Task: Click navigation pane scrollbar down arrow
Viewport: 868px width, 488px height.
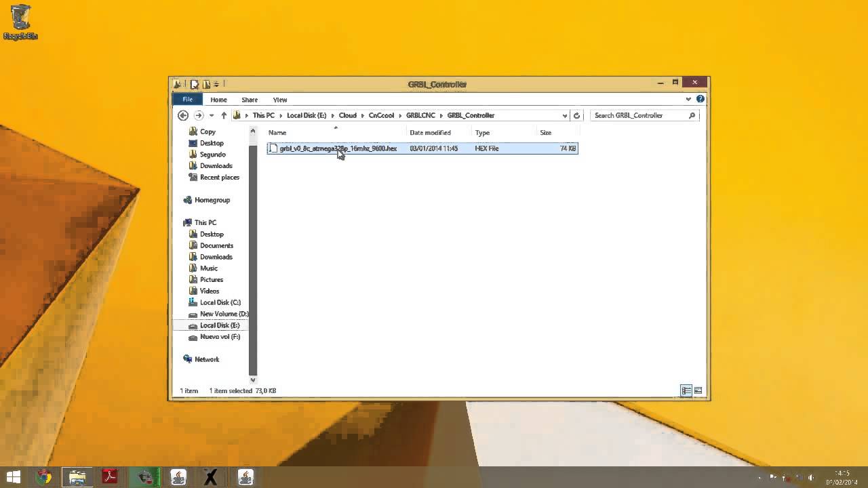Action: (253, 380)
